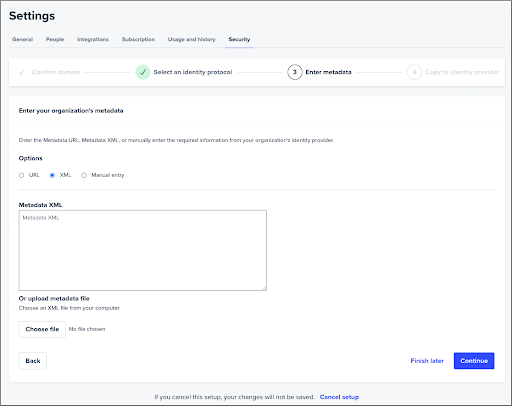Select the Security tab
Screen dimensions: 512x406
pyautogui.click(x=239, y=39)
